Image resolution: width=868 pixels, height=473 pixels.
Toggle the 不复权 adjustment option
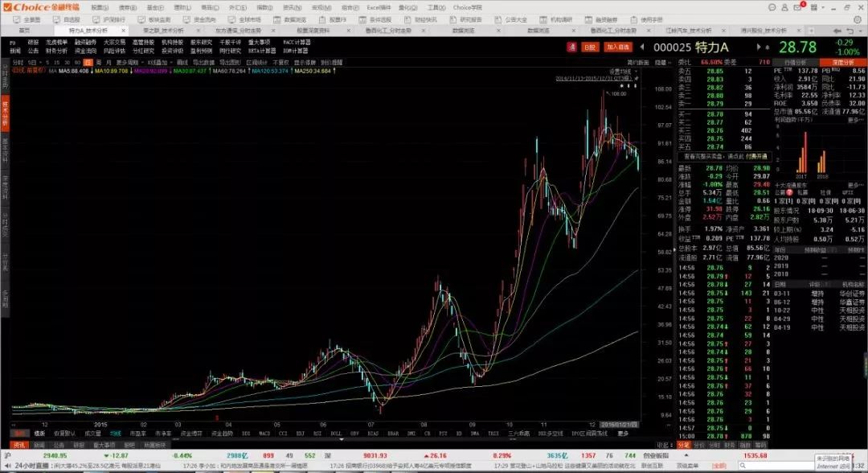pos(280,63)
